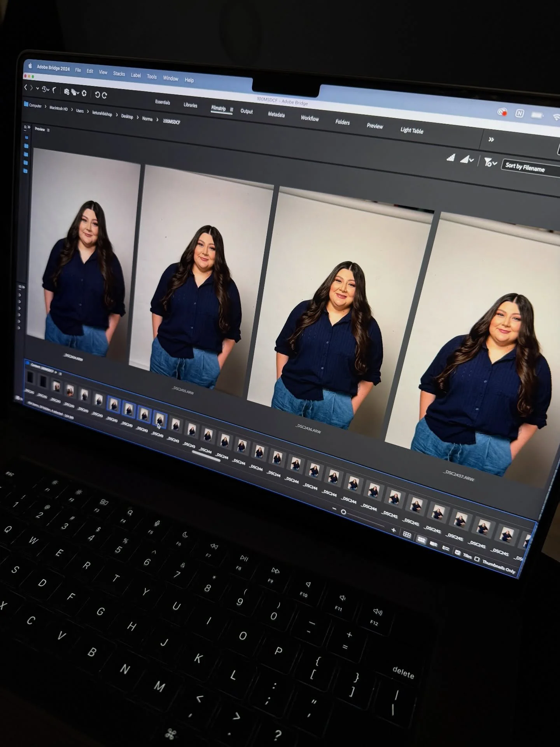Click Macintosh HD in the path bar
Image resolution: width=560 pixels, height=747 pixels.
[58, 109]
